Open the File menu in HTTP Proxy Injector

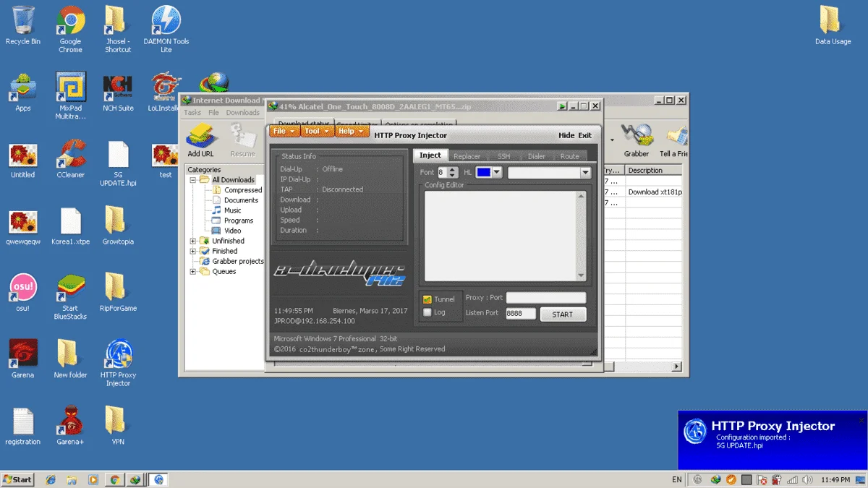(284, 131)
